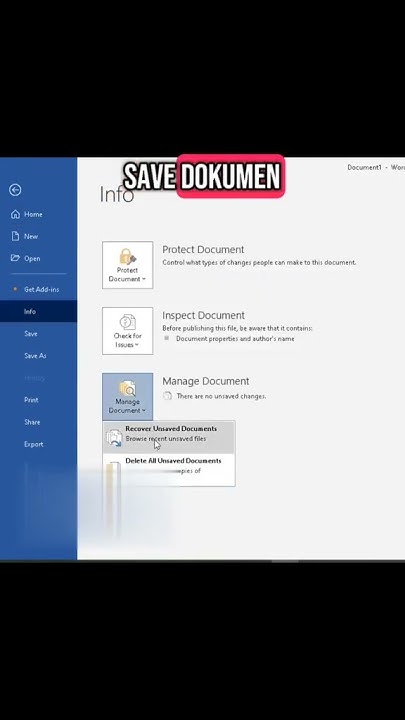
Task: Collapse the Manage Document dropdown
Action: 128,396
